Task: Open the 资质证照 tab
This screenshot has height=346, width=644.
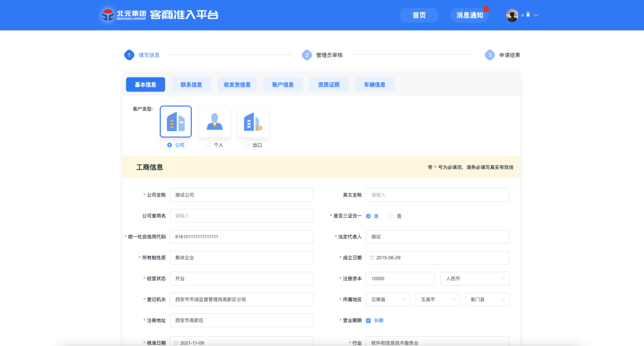Action: (329, 84)
